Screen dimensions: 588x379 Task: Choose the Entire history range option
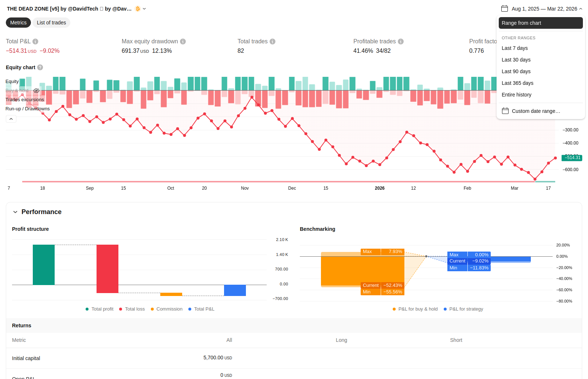tap(516, 95)
